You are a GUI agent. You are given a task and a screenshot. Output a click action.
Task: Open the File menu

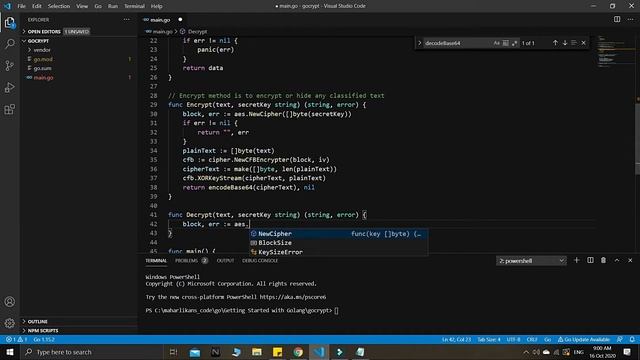(22, 6)
